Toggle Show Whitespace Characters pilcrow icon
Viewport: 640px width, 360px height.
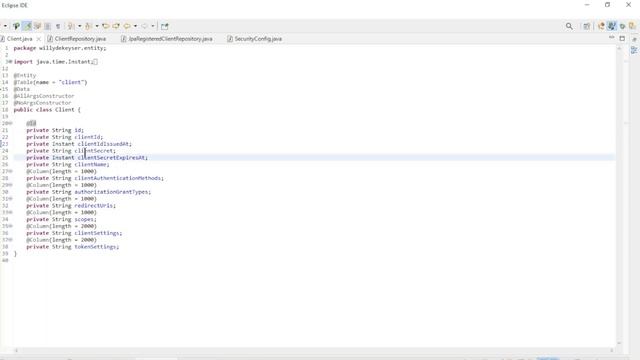[x=58, y=26]
